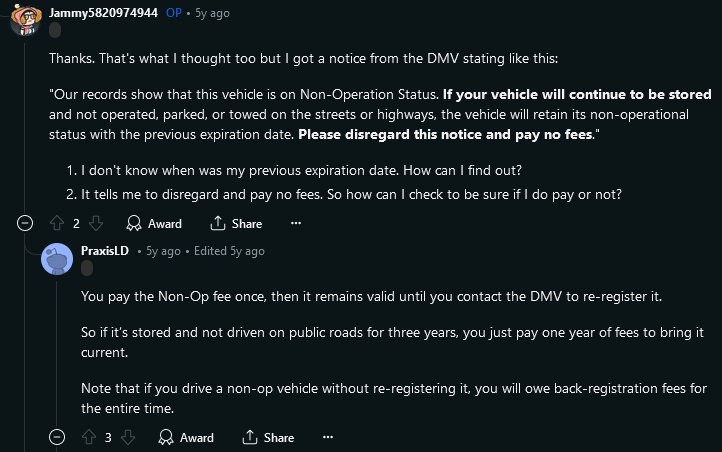Image resolution: width=722 pixels, height=452 pixels.
Task: Downvote PraxisLD's reply
Action: [x=128, y=437]
